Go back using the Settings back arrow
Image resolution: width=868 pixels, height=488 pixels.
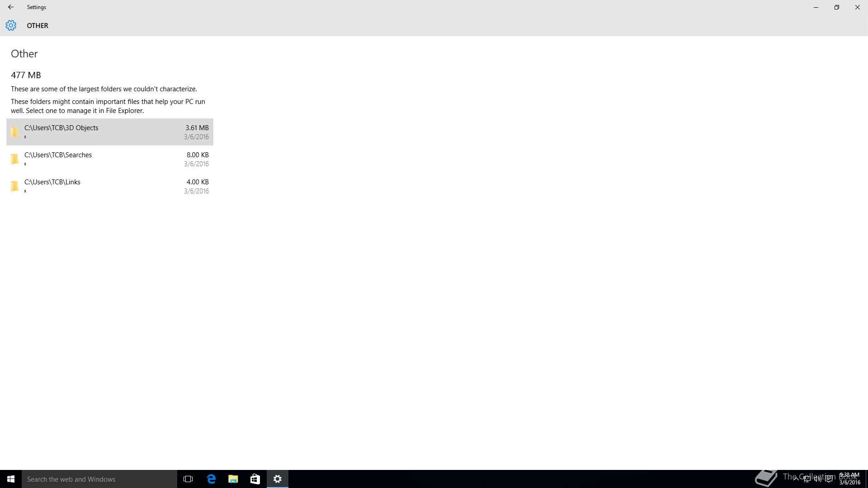click(11, 7)
